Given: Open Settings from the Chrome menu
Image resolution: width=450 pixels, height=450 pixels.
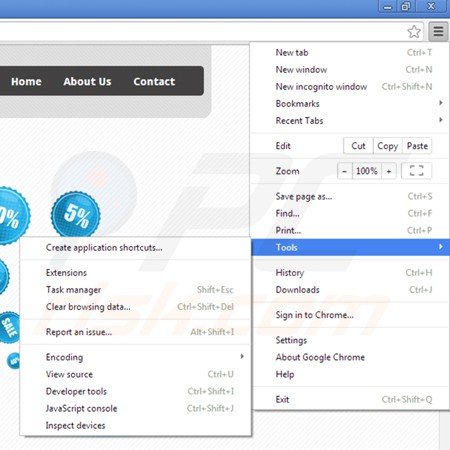Looking at the screenshot, I should tap(350, 340).
